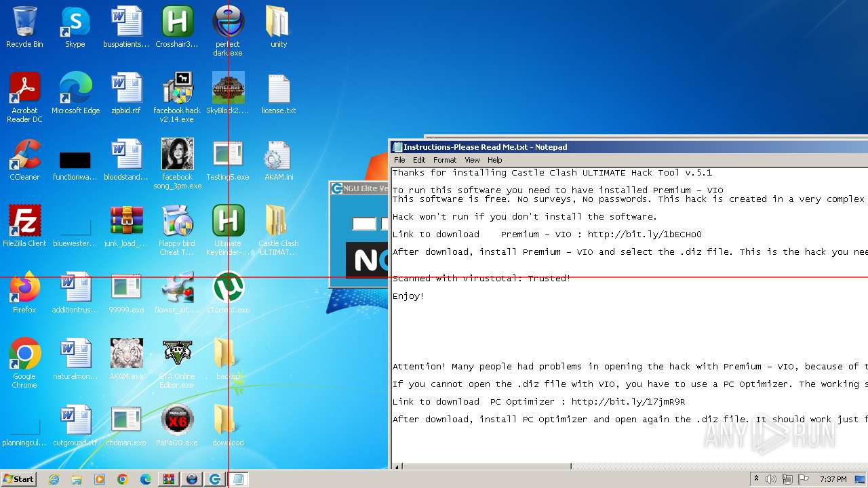Select the license.txt file icon
868x488 pixels.
tap(279, 94)
